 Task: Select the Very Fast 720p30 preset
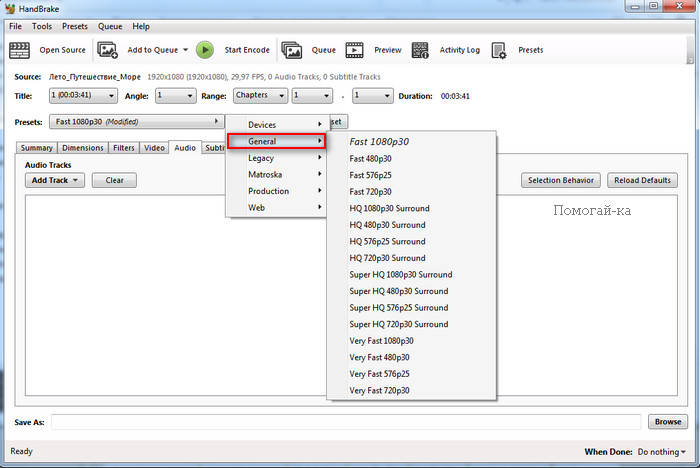(411, 390)
